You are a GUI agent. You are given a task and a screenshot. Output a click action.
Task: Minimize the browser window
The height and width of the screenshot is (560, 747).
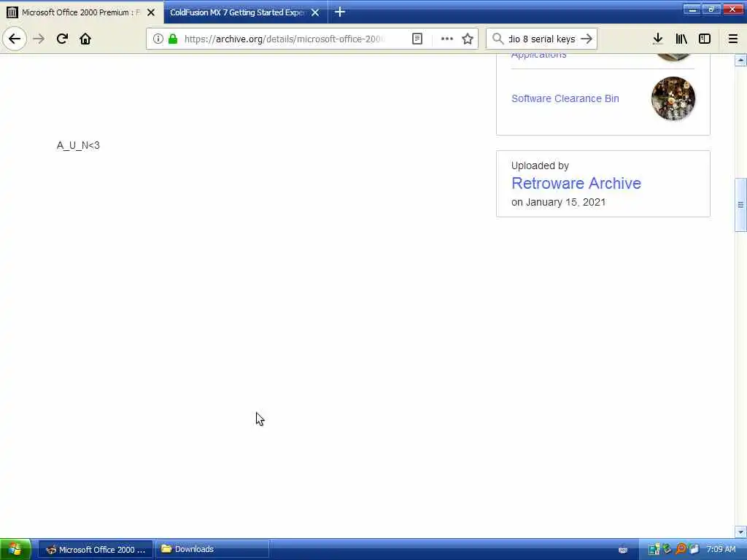692,9
